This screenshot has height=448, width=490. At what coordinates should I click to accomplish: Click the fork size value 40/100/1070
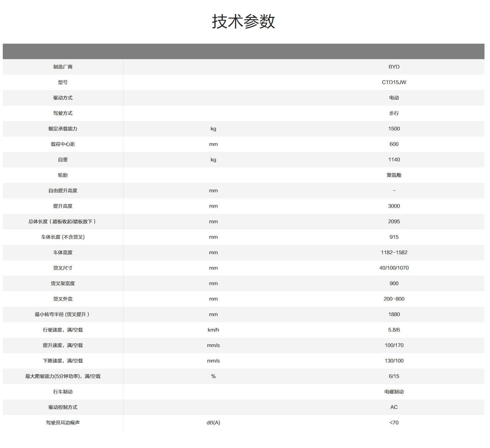(394, 268)
